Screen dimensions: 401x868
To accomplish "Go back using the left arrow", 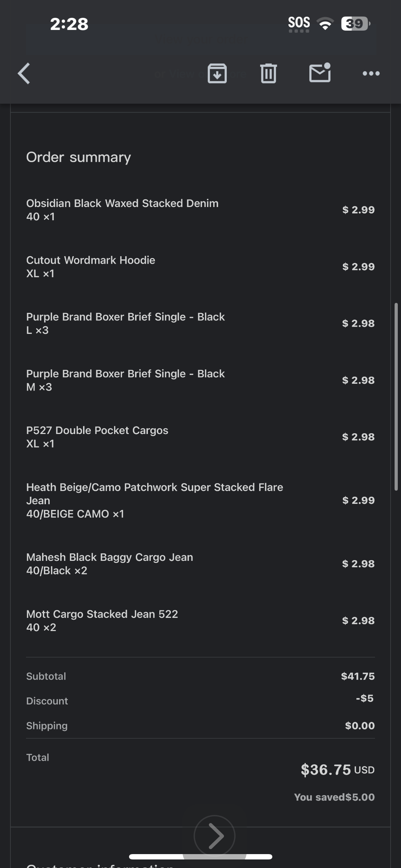I will [24, 73].
